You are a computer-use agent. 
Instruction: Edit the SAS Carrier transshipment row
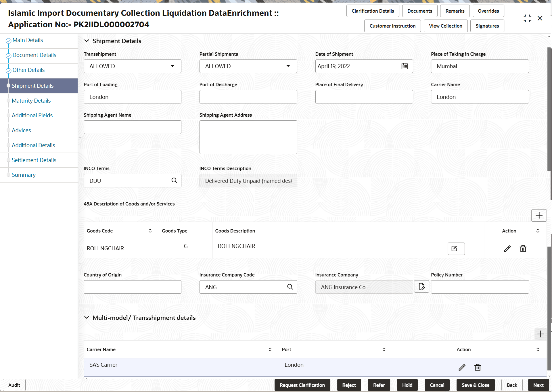[x=462, y=367]
